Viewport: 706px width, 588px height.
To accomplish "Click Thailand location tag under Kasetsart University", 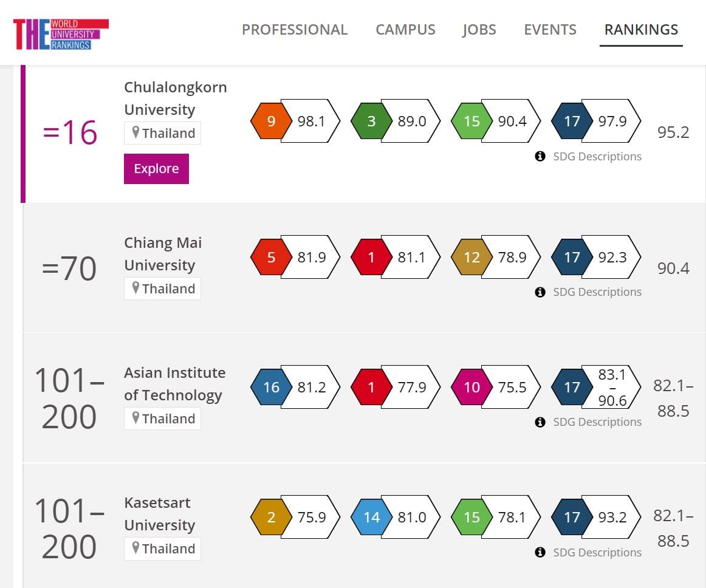I will click(x=163, y=549).
